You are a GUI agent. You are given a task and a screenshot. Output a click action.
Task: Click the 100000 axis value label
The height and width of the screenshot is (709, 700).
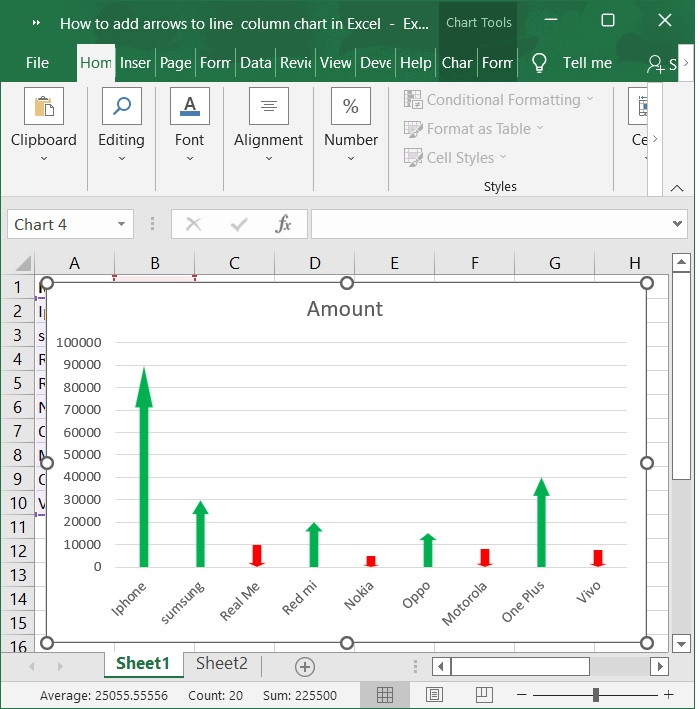coord(79,342)
